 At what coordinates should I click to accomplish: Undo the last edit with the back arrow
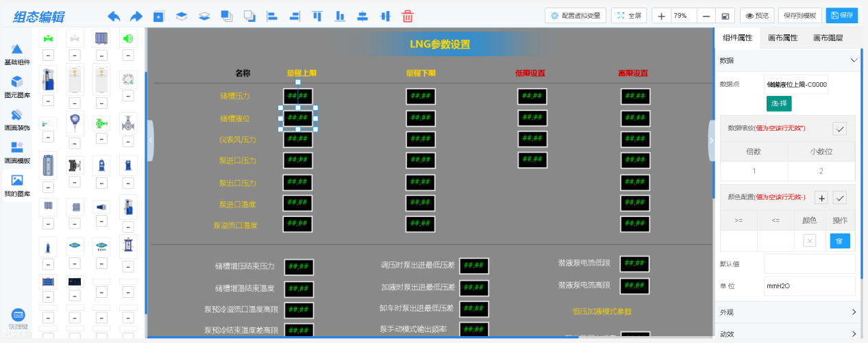[114, 16]
